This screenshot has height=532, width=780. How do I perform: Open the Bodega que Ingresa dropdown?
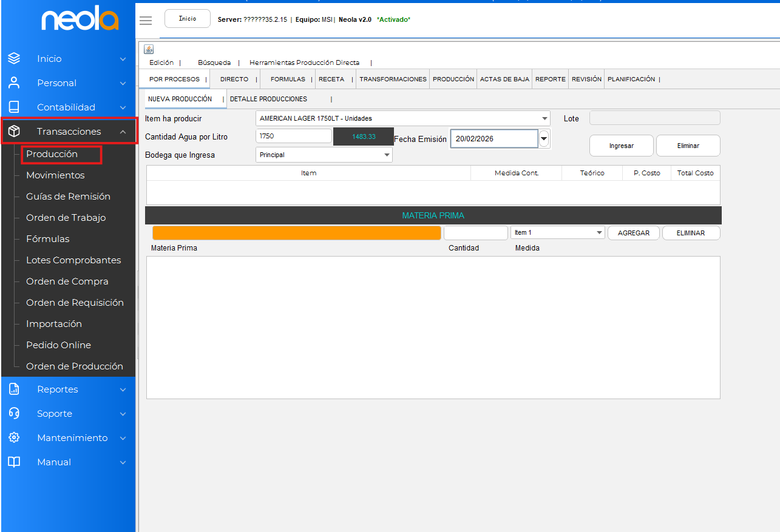[387, 155]
